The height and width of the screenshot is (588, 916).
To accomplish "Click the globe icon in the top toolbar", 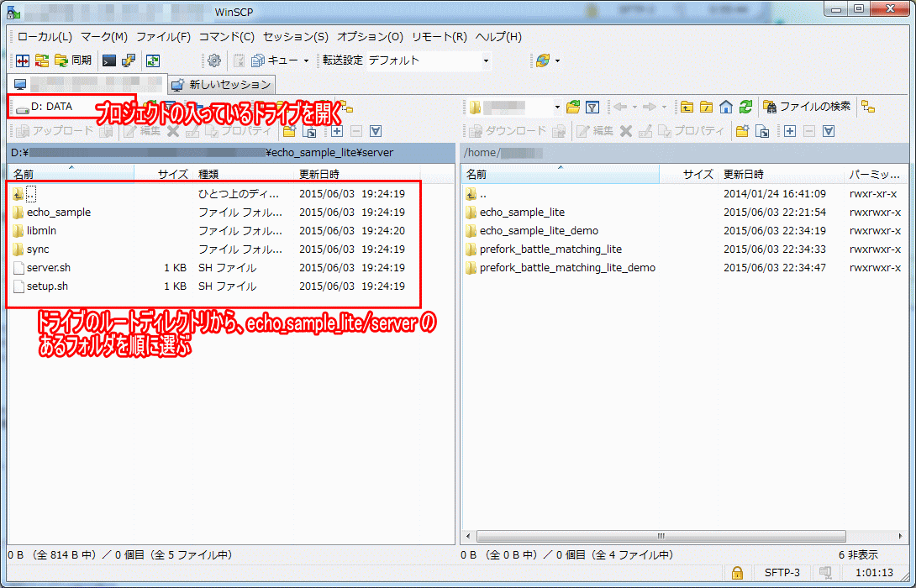I will tap(542, 60).
